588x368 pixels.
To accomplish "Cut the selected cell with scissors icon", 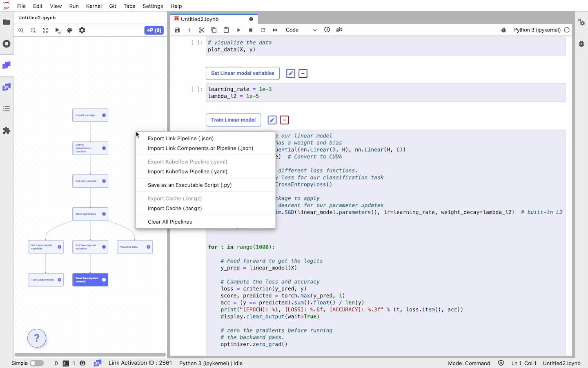I will (201, 30).
